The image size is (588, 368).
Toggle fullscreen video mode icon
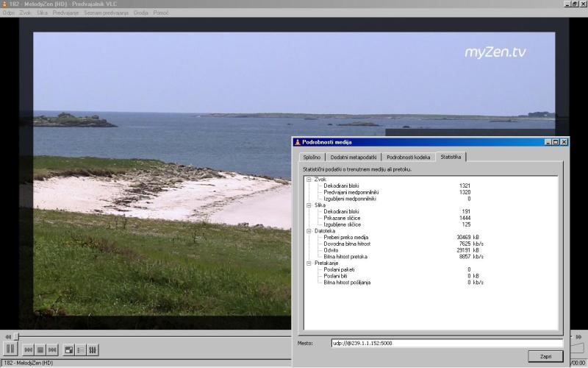click(69, 350)
